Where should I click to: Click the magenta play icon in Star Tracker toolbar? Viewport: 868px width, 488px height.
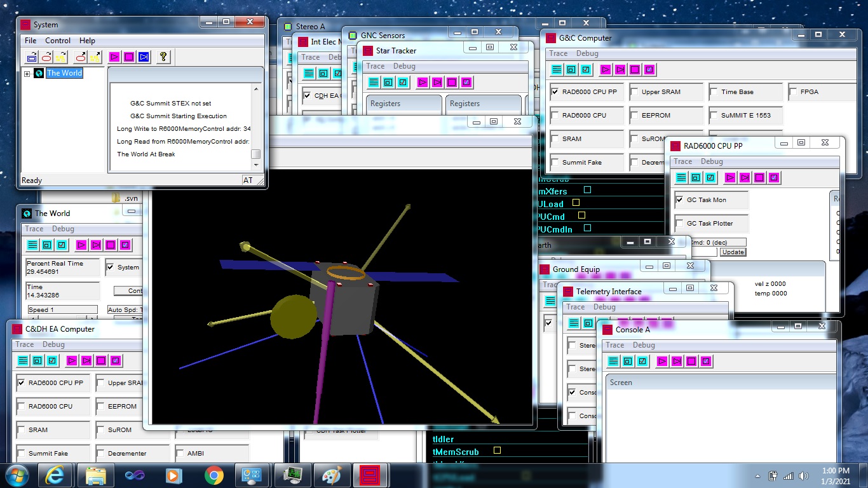click(422, 82)
